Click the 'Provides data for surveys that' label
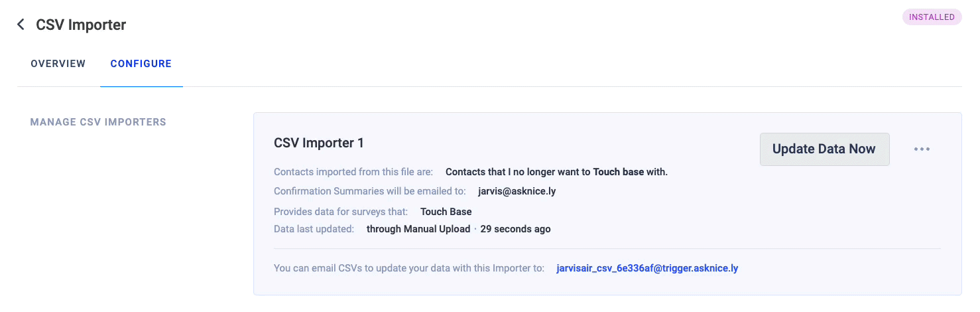This screenshot has width=980, height=312. [x=341, y=212]
